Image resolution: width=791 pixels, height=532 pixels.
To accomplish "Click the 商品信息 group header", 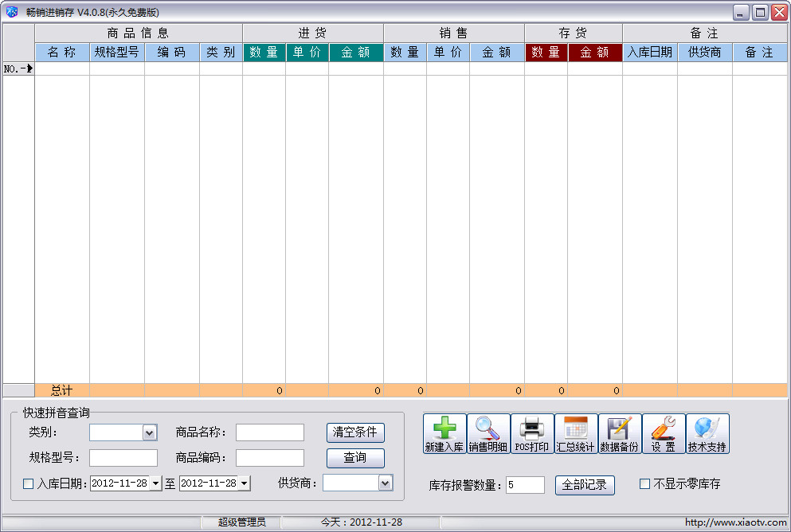I will click(139, 33).
